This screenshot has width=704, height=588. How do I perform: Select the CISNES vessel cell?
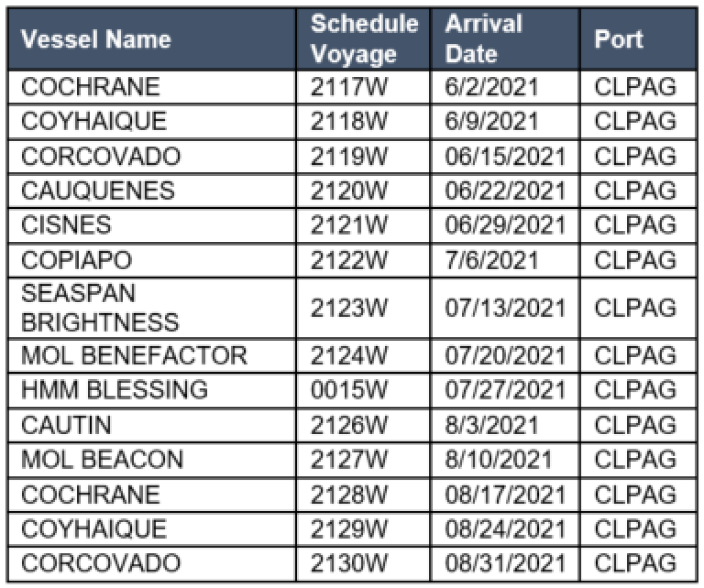coord(152,225)
